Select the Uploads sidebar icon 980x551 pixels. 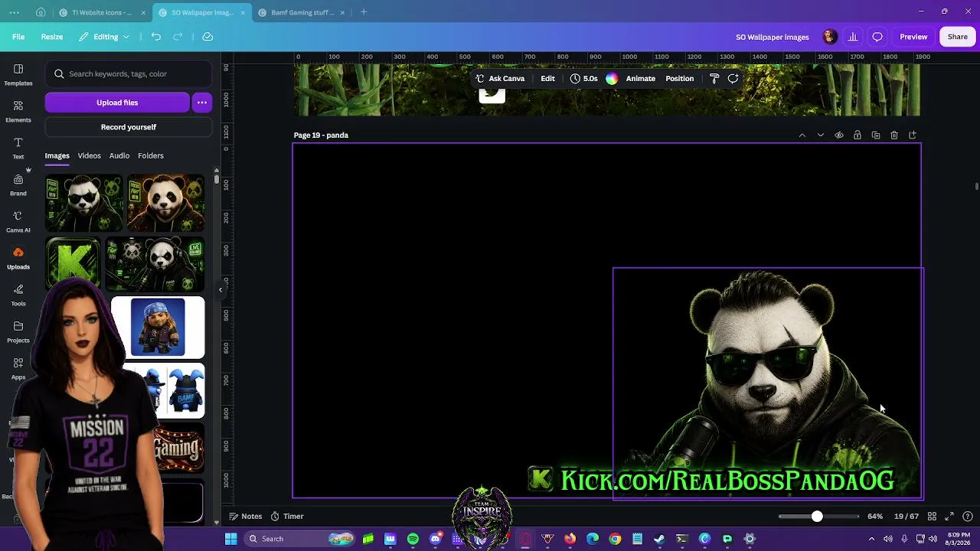18,258
